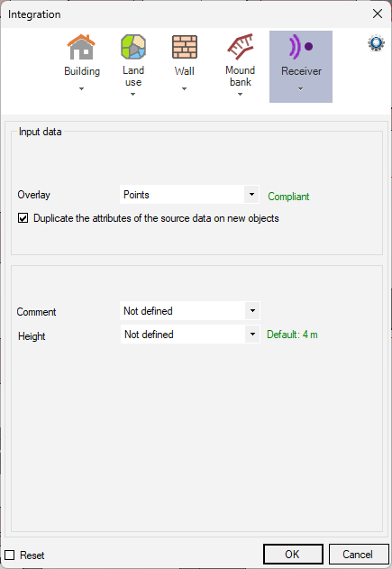Image resolution: width=392 pixels, height=569 pixels.
Task: Uncheck Duplicate the attributes checkbox
Action: [x=23, y=218]
